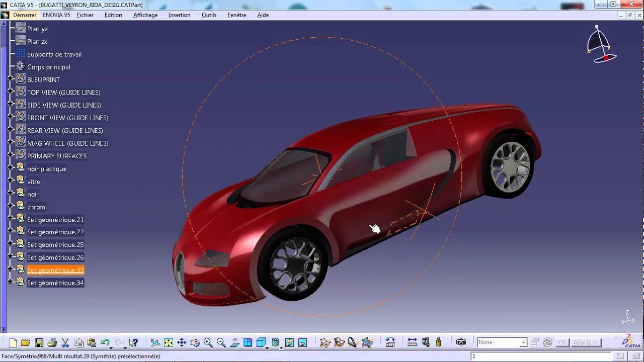Toggle Swap visible space icon
The image size is (644, 362).
pos(302,343)
